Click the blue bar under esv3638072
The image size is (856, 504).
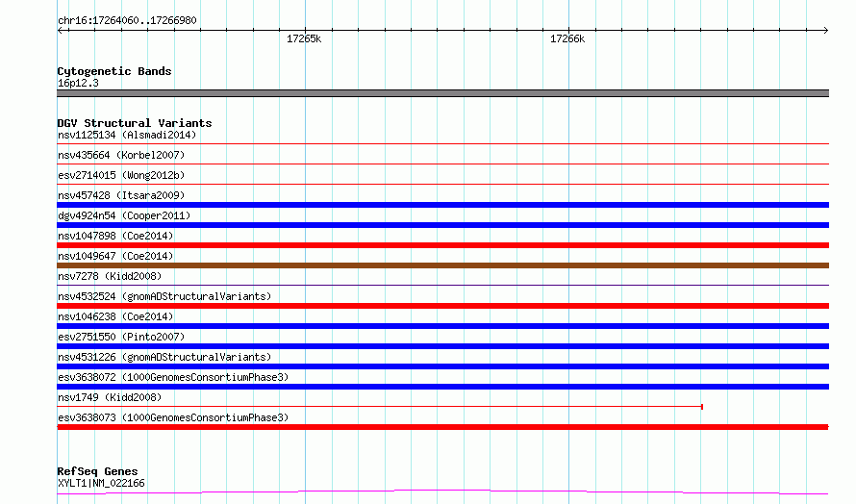[x=442, y=387]
